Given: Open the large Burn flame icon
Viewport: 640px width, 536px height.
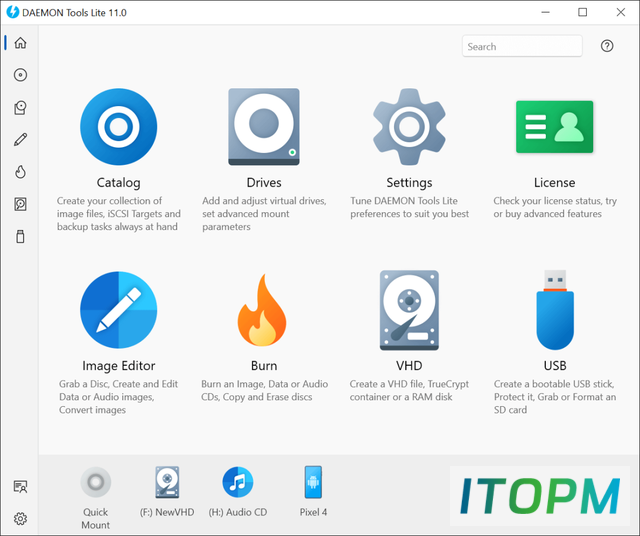Looking at the screenshot, I should [x=262, y=310].
